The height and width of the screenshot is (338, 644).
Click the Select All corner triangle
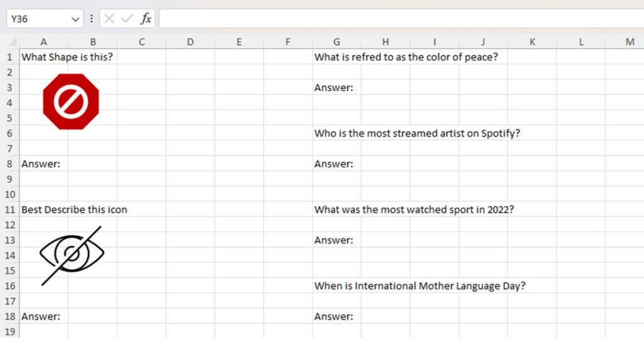(13, 42)
